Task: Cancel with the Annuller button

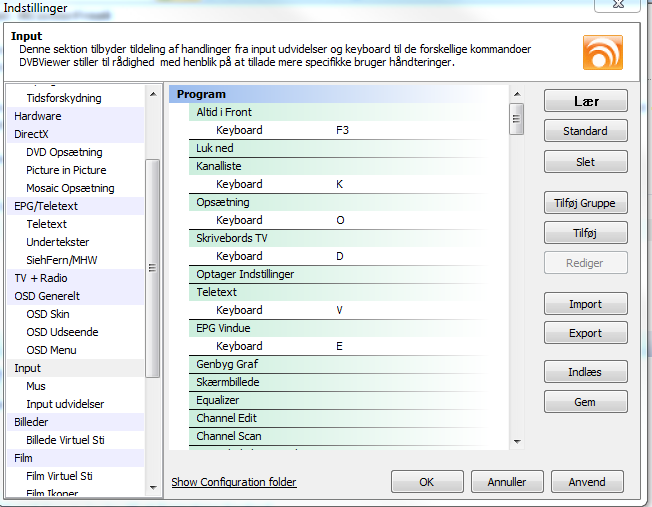Action: (507, 482)
